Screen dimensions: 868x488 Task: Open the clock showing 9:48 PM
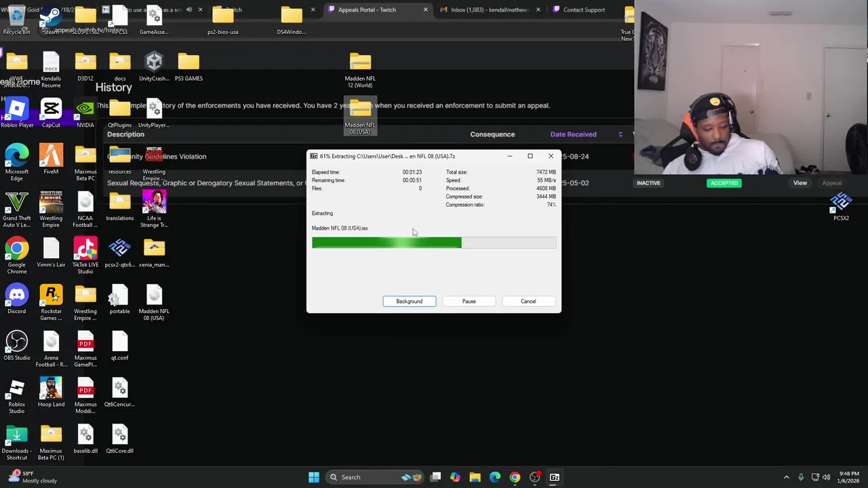[x=848, y=477]
